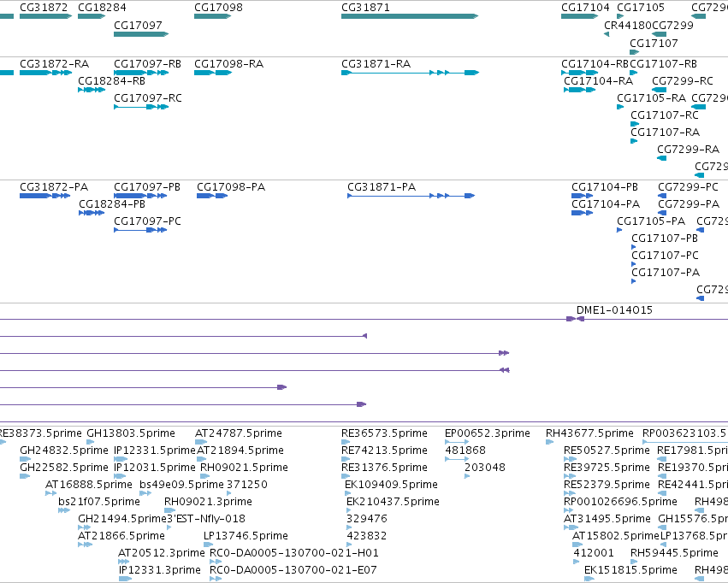Viewport: 728px width, 583px height.
Task: Select EST GH24832.5prime
Action: 25,459
